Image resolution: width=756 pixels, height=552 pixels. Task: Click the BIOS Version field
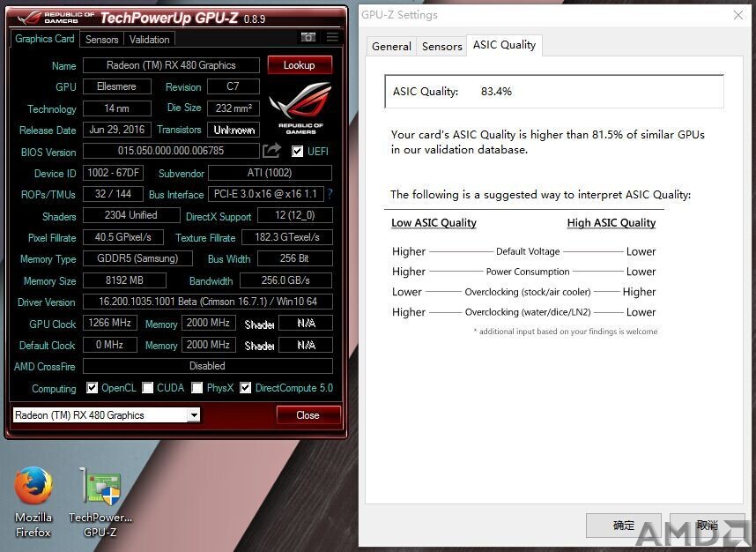[x=171, y=151]
